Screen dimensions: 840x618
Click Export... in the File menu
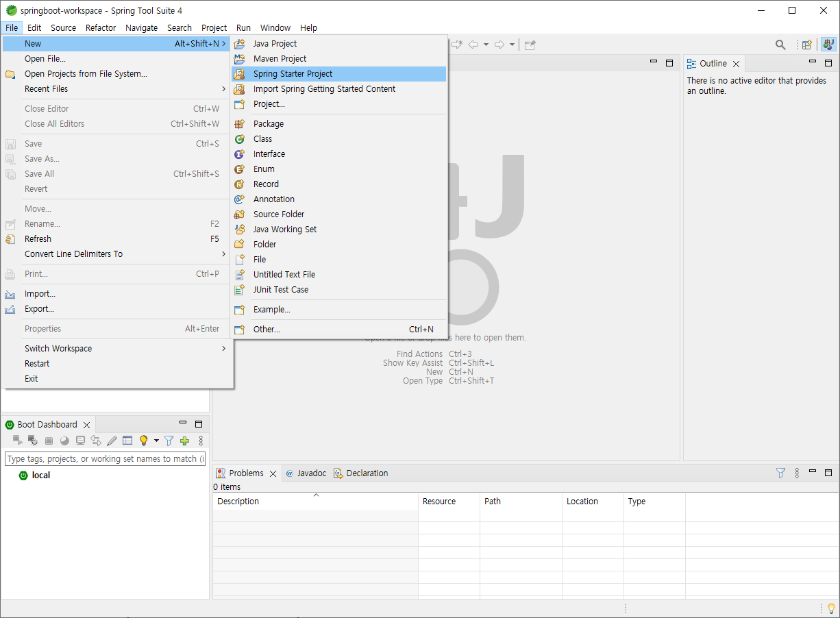tap(117, 309)
